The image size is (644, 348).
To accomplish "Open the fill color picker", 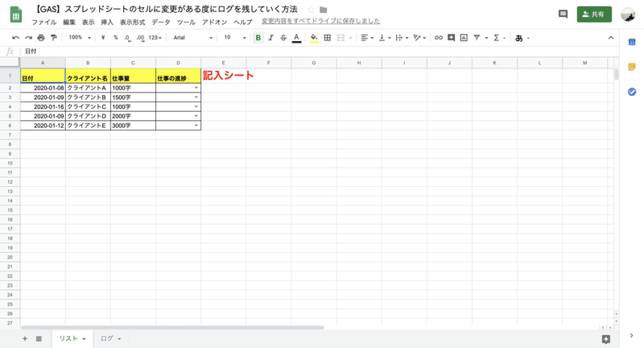I will pos(314,38).
